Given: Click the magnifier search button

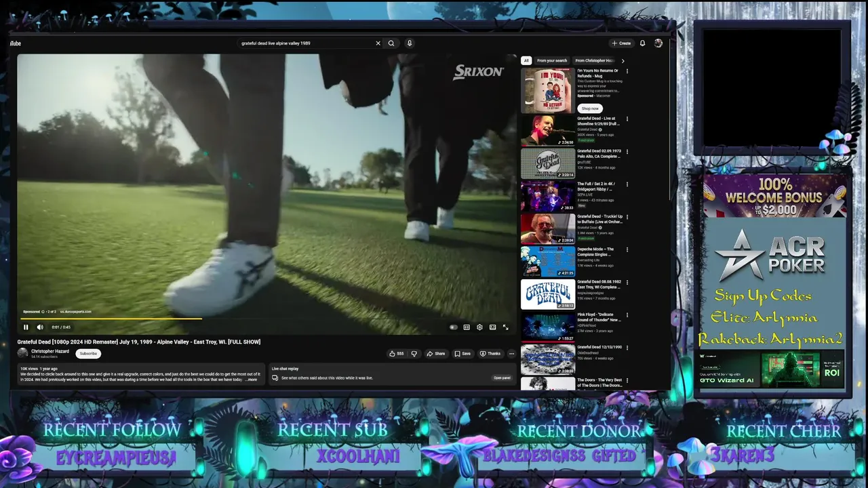Looking at the screenshot, I should [x=391, y=43].
